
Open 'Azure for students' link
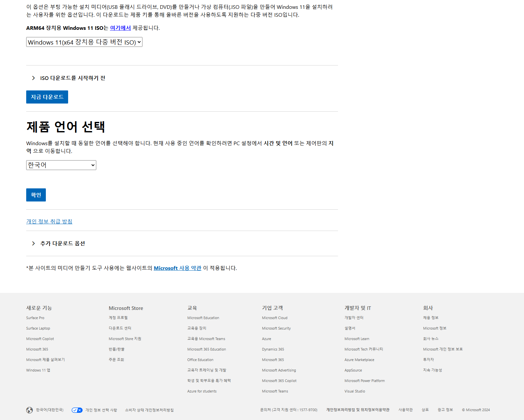(202, 391)
